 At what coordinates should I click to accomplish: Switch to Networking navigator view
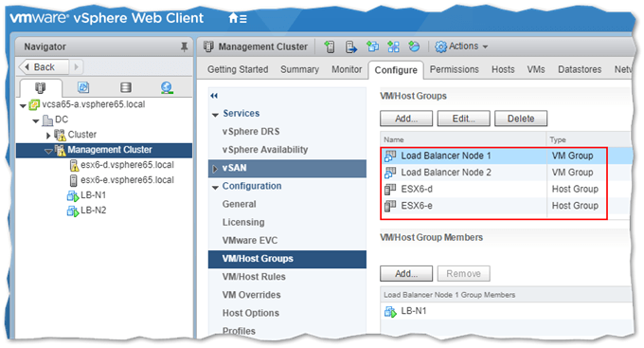click(x=167, y=87)
